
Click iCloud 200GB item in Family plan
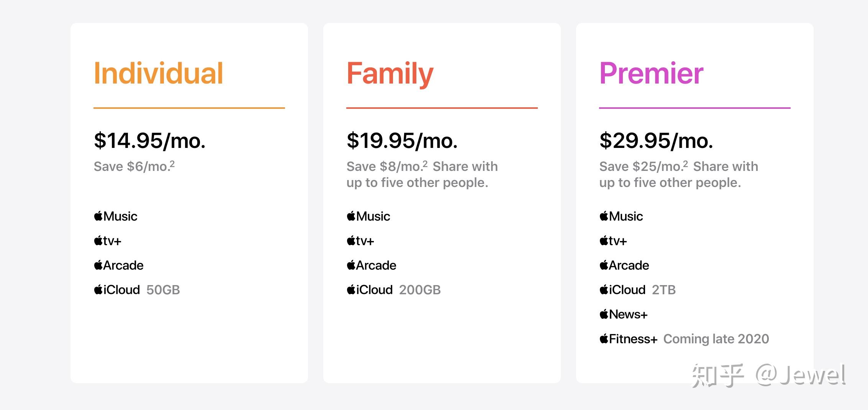pyautogui.click(x=394, y=290)
